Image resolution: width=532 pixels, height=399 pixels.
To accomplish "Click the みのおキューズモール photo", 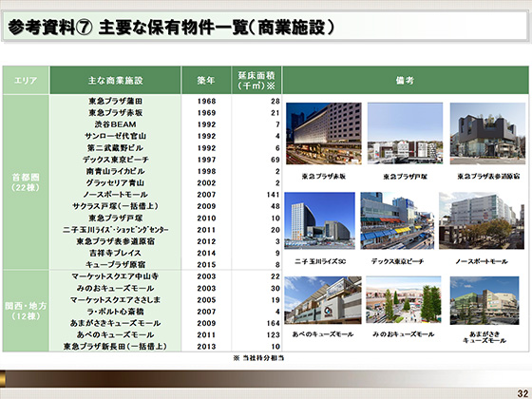I will click(x=404, y=300).
